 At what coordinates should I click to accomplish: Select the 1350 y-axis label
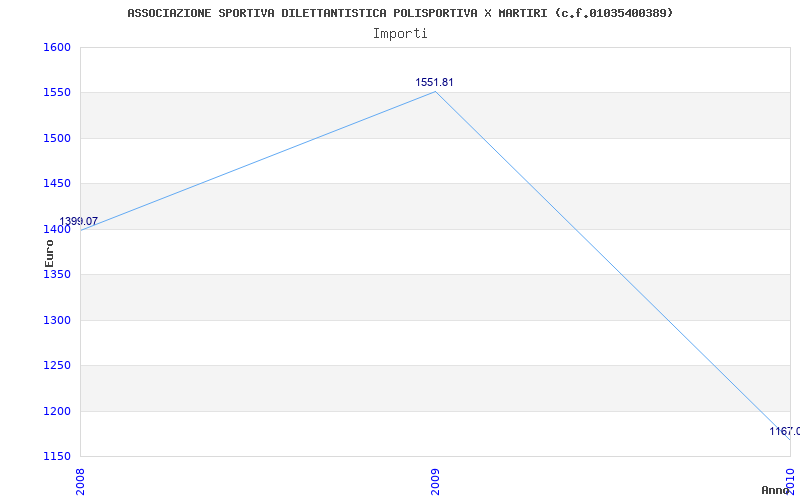[56, 274]
